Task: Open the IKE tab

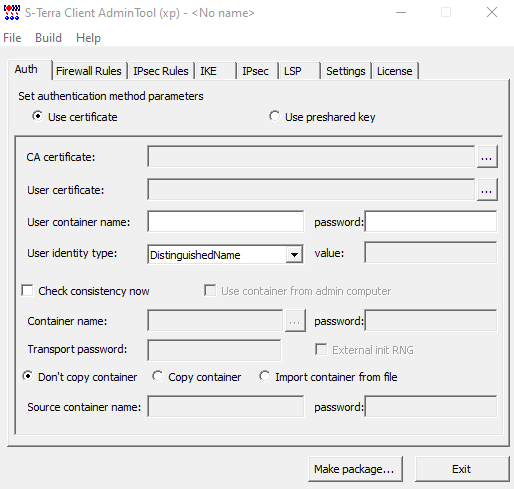Action: click(215, 71)
